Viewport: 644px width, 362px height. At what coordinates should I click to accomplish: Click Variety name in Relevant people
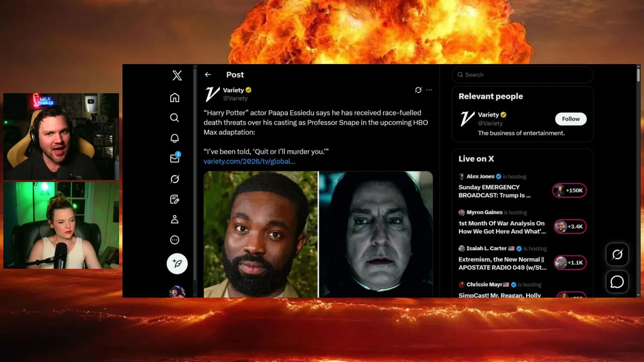coord(488,115)
